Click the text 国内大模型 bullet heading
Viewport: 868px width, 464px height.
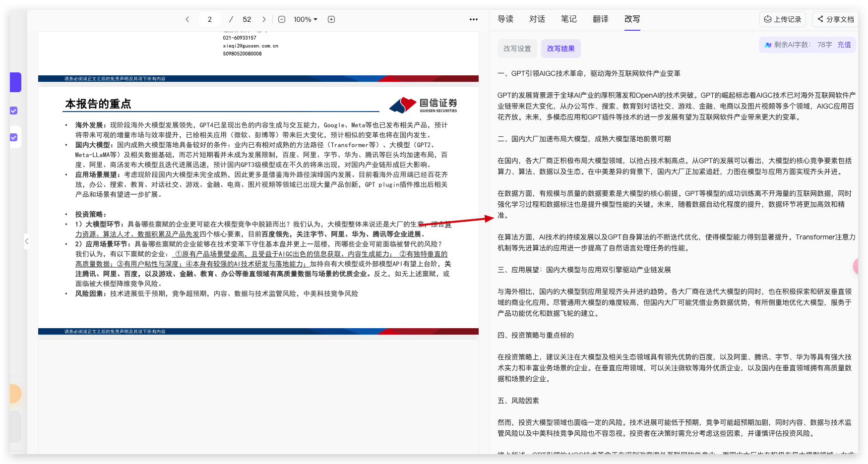(x=92, y=145)
